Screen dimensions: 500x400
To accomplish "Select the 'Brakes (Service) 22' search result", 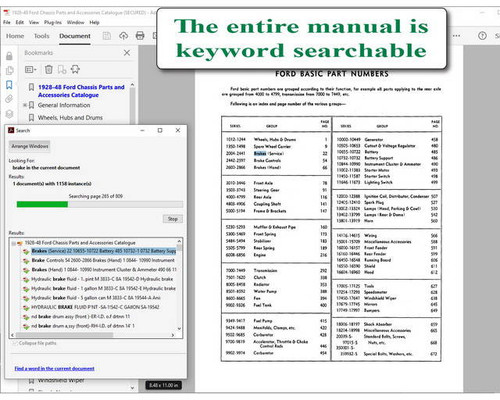I will tap(104, 251).
